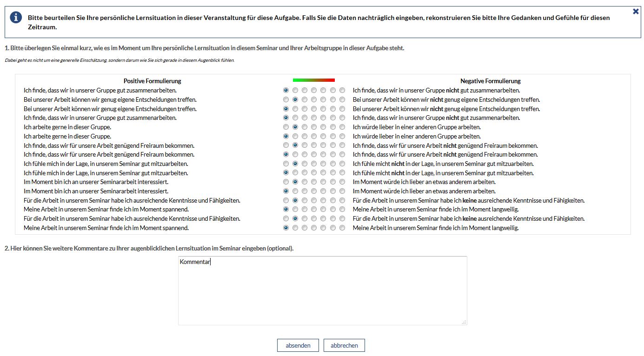Image resolution: width=644 pixels, height=356 pixels.
Task: Choose fifth radio in second 'arbeite gerne' row
Action: coord(324,136)
